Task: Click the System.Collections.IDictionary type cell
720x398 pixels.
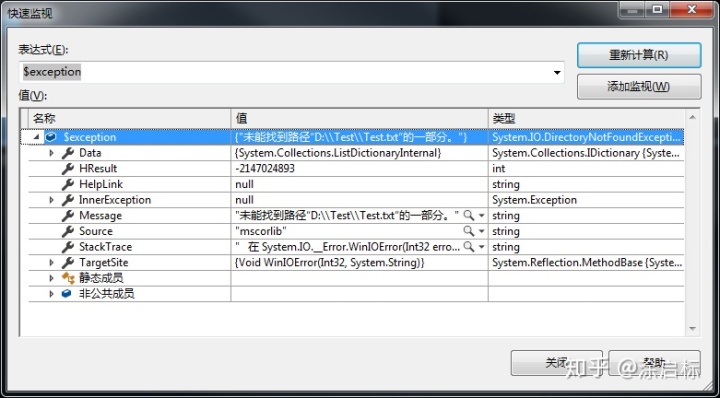Action: (x=586, y=153)
